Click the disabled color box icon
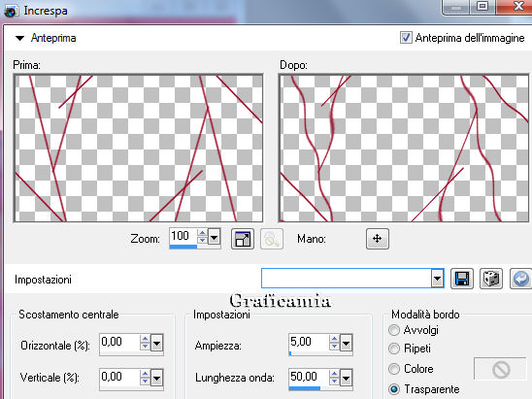 point(500,369)
